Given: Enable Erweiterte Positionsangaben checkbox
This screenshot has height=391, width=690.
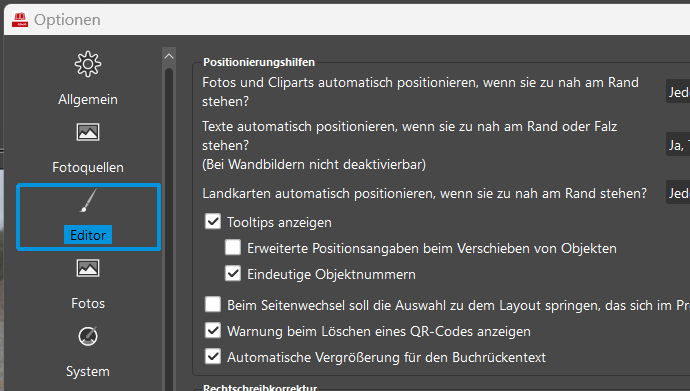Looking at the screenshot, I should 233,248.
